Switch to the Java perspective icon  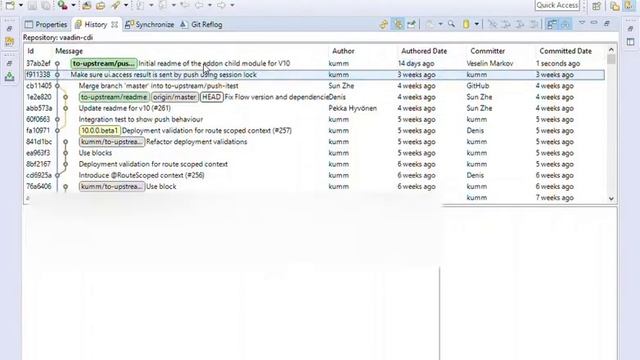[x=615, y=6]
